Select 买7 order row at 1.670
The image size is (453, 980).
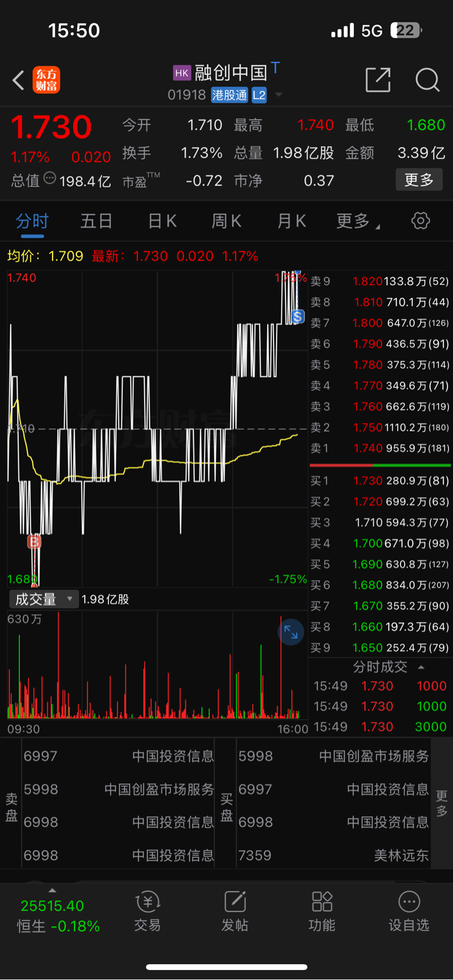point(380,606)
